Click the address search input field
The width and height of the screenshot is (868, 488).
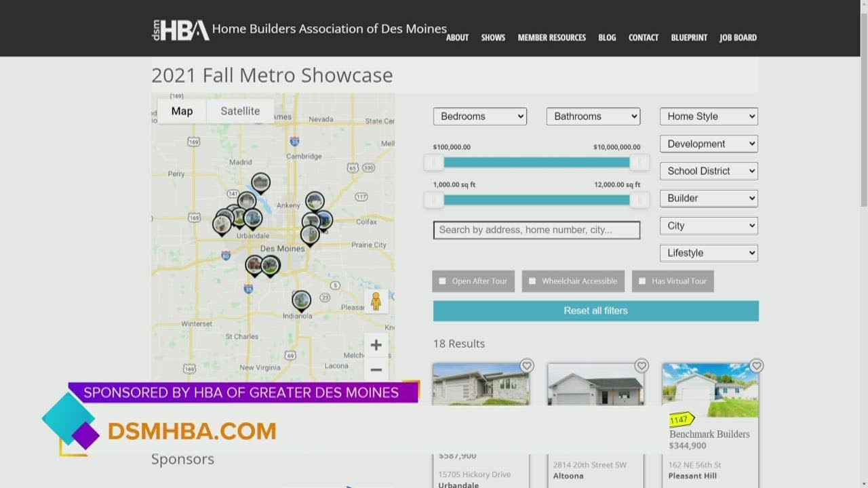click(x=536, y=230)
